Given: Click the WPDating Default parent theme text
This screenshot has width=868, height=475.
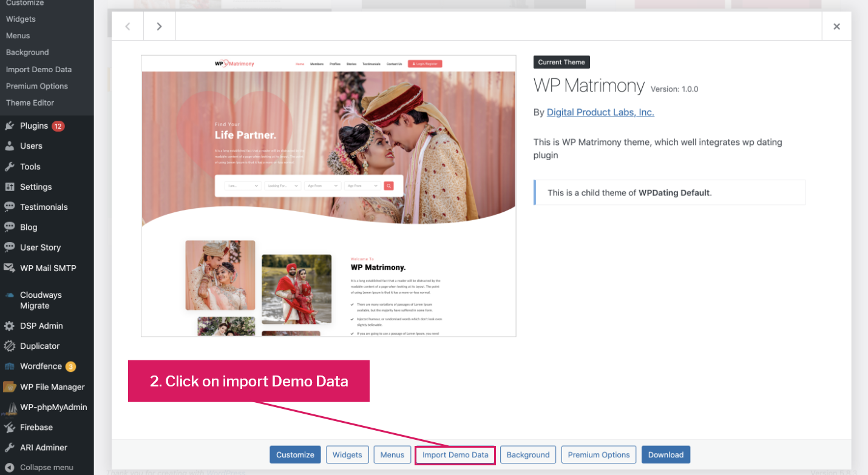Looking at the screenshot, I should [674, 193].
